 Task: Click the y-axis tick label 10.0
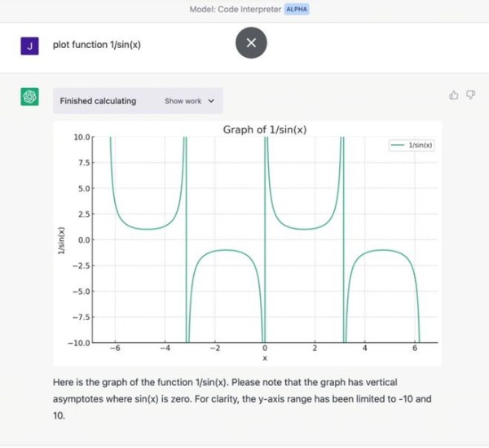pos(81,137)
